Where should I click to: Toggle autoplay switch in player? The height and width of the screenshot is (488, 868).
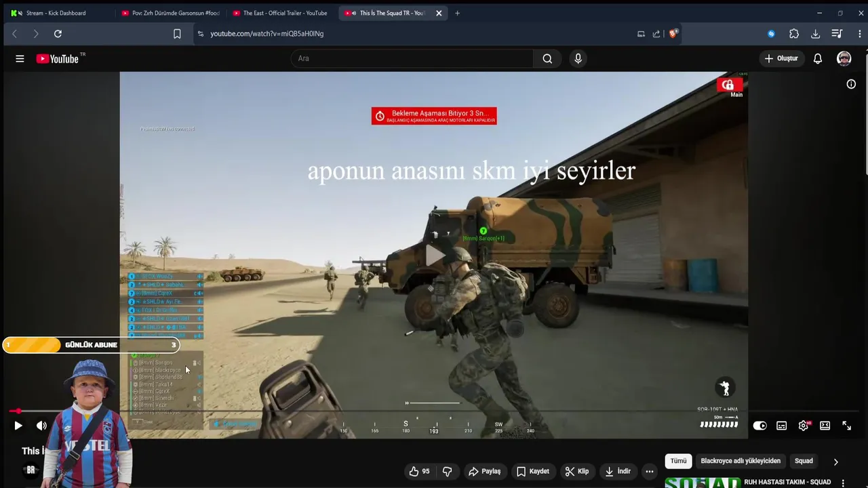point(760,426)
